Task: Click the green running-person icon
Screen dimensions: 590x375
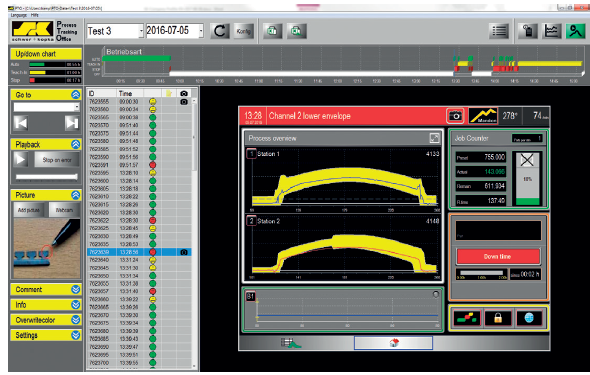Action: 575,31
